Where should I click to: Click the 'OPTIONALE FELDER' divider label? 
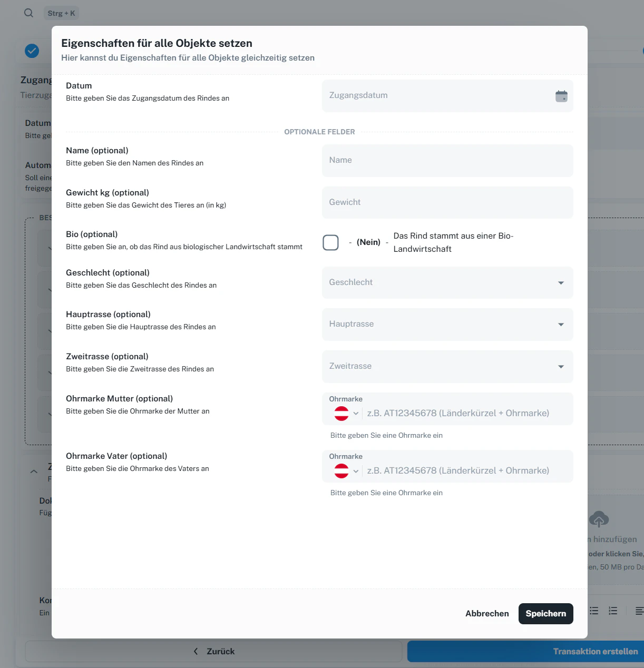point(319,132)
